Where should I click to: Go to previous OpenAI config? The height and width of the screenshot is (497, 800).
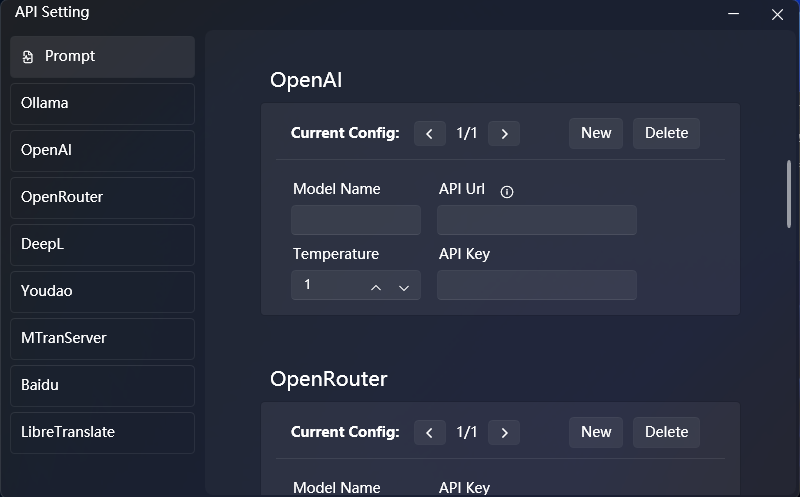(430, 134)
